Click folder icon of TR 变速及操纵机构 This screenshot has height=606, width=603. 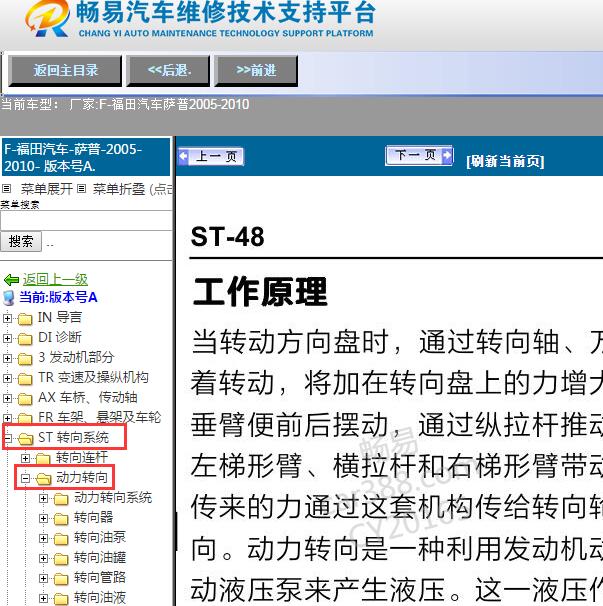pyautogui.click(x=25, y=379)
